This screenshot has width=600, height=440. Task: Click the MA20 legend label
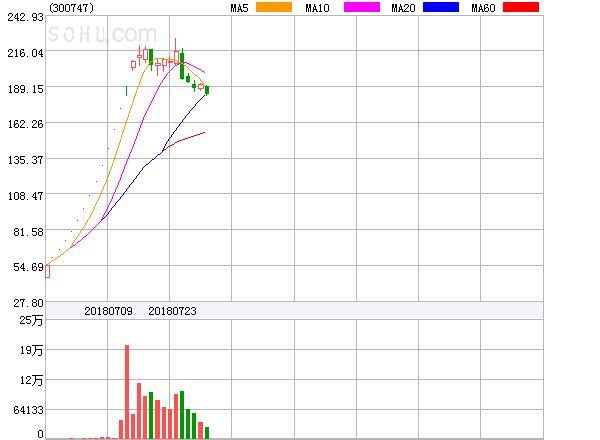(403, 8)
